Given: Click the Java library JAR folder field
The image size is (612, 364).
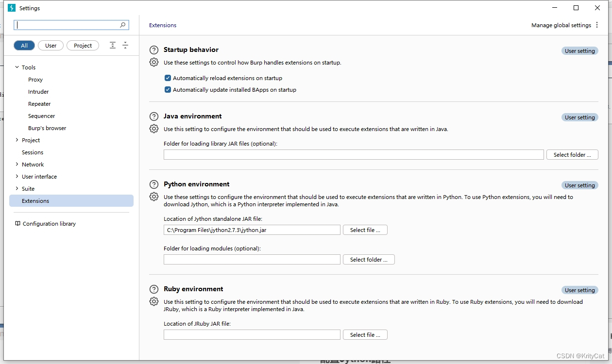Looking at the screenshot, I should click(x=354, y=155).
